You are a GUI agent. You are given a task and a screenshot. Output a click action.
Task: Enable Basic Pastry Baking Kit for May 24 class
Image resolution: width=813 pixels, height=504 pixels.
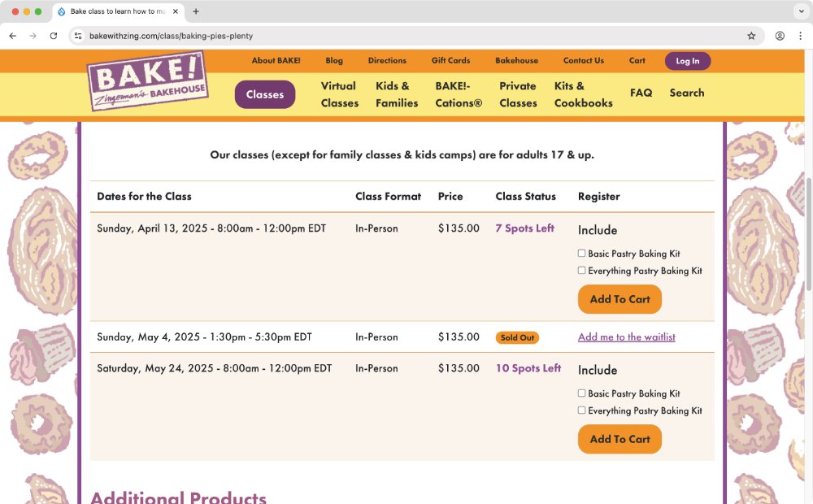tap(582, 393)
